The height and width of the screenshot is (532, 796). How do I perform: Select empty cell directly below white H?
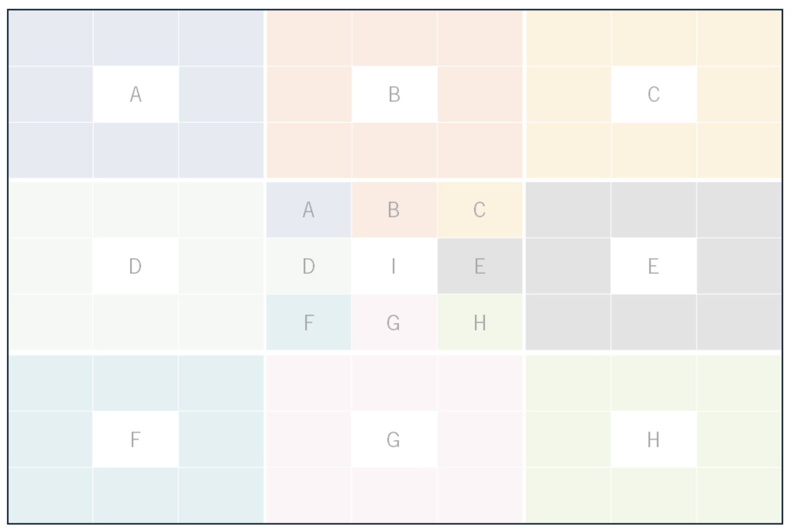(654, 495)
